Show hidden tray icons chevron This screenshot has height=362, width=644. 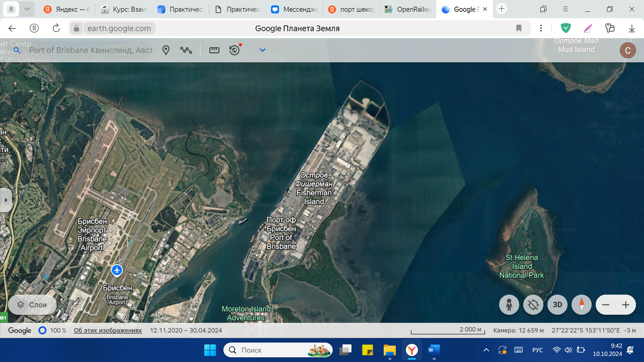tap(486, 350)
